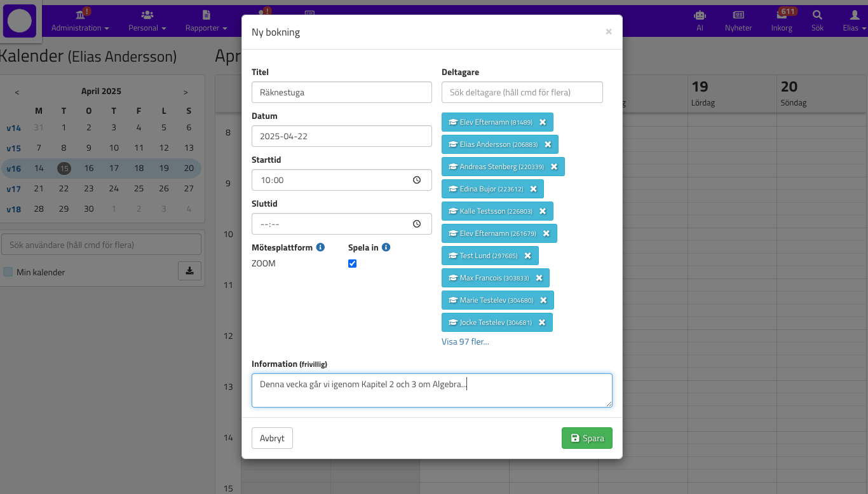This screenshot has height=494, width=868.
Task: Remove participant Marie Testelev (304680)
Action: (x=543, y=300)
